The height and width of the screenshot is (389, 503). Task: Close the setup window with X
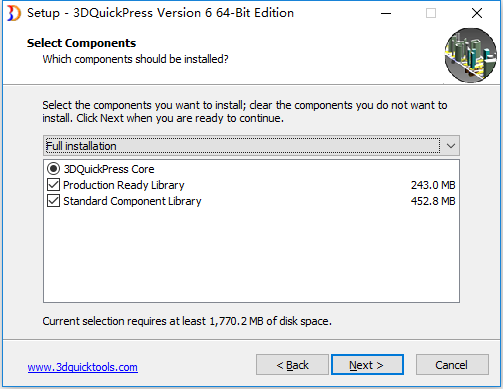[x=477, y=13]
